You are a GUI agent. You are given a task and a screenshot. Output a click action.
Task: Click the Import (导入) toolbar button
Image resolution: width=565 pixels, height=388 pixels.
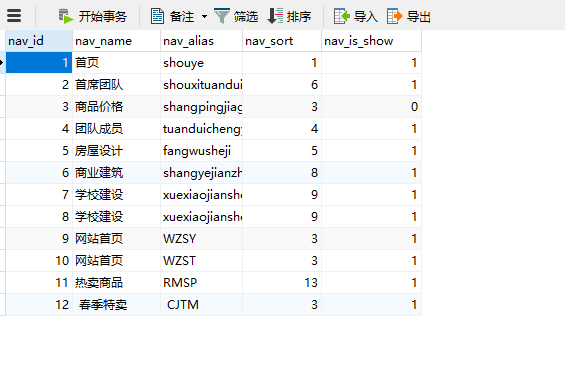pos(355,17)
